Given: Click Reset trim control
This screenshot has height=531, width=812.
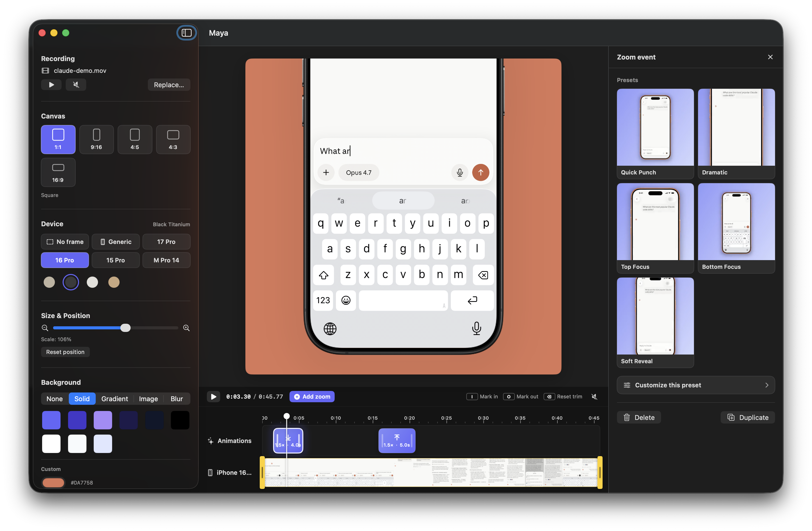Looking at the screenshot, I should tap(563, 396).
